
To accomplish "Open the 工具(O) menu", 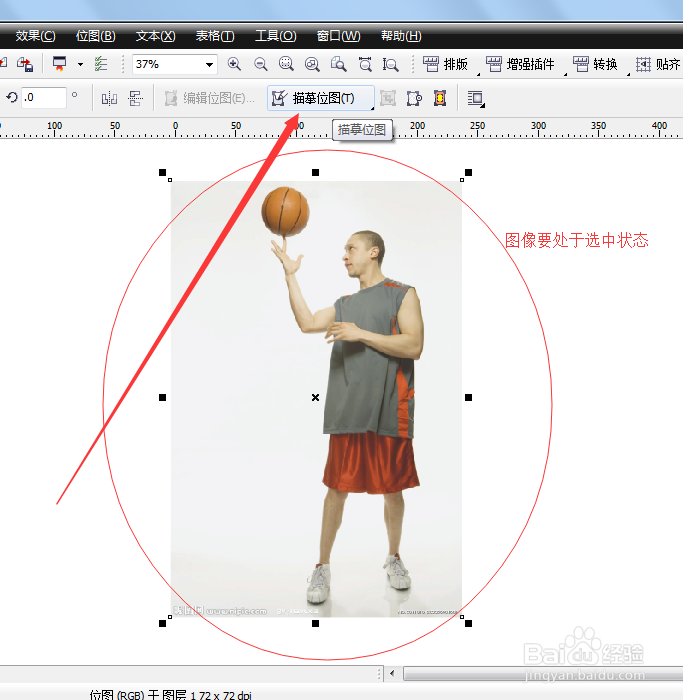I will (x=275, y=36).
